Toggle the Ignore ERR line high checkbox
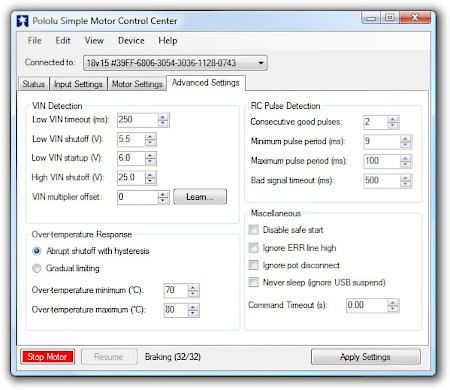Screen dimensions: 450x390 [254, 248]
